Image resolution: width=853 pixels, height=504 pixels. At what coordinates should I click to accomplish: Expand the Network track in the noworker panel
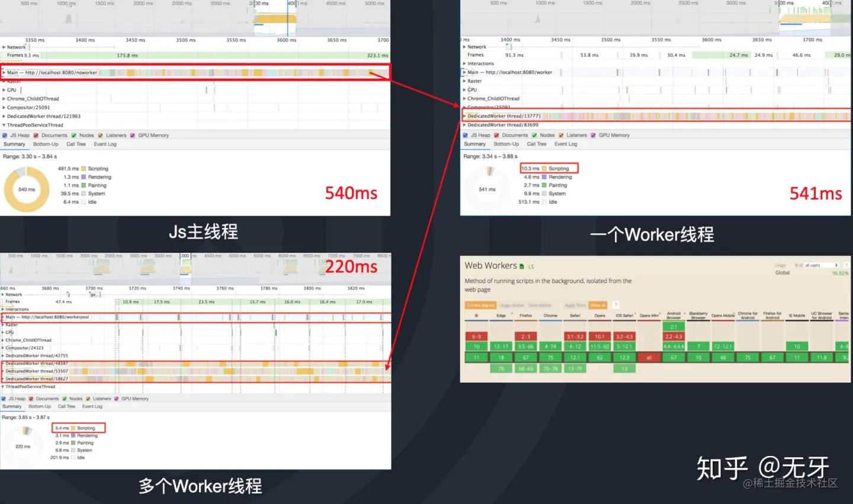point(4,47)
